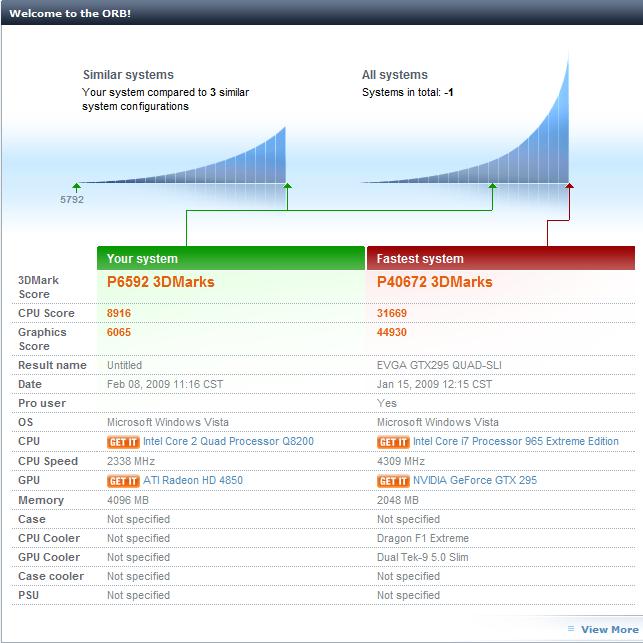Screen dimensions: 643x643
Task: Click CPU score value 31669
Action: coord(392,313)
